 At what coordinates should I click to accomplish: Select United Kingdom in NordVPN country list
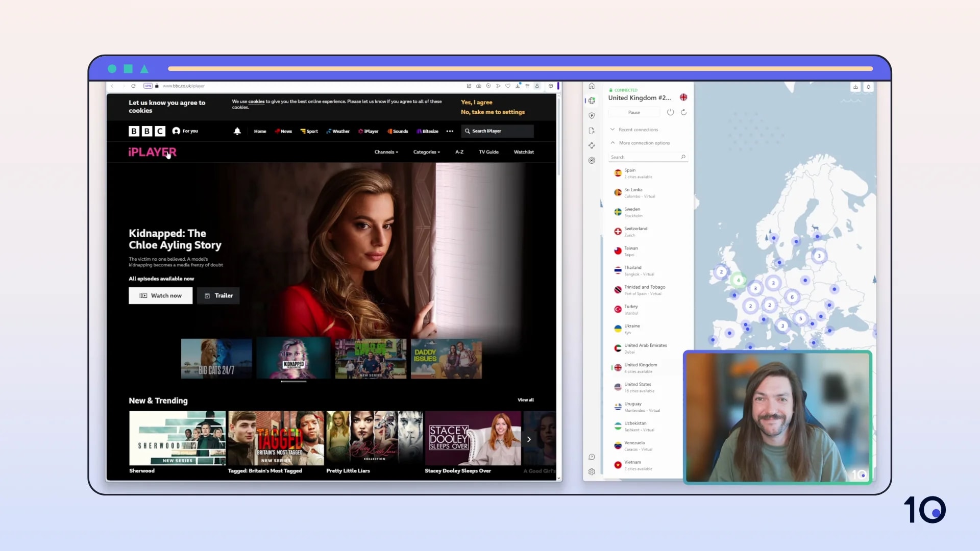click(648, 368)
